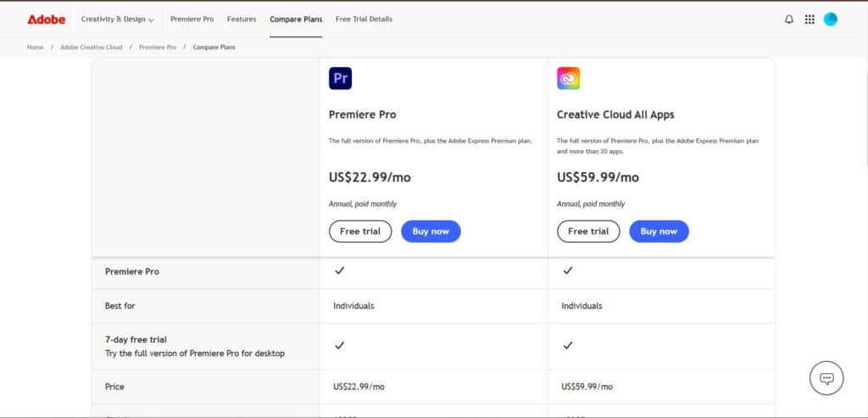868x418 pixels.
Task: Click the Creative Cloud All Apps icon
Action: (569, 78)
